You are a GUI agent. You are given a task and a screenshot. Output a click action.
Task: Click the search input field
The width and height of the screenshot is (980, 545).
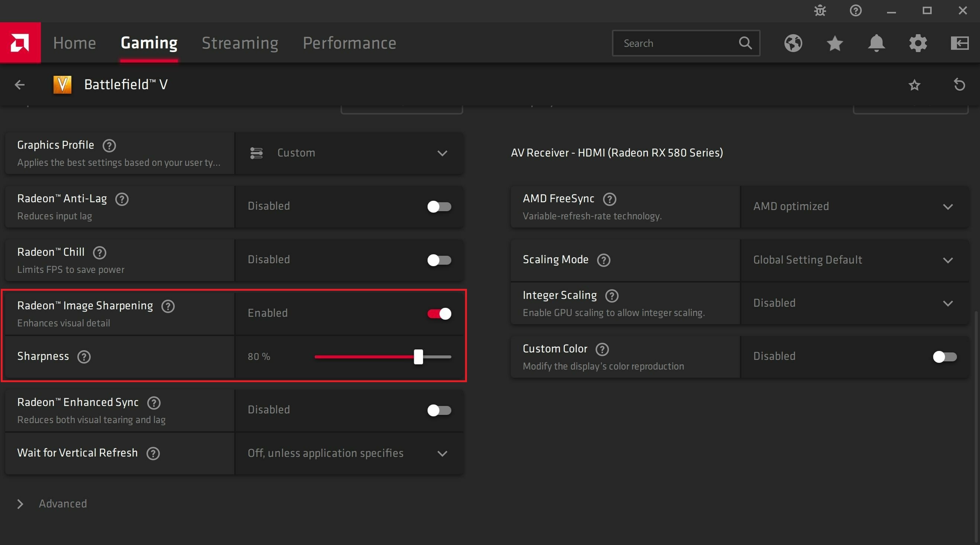[x=679, y=42]
